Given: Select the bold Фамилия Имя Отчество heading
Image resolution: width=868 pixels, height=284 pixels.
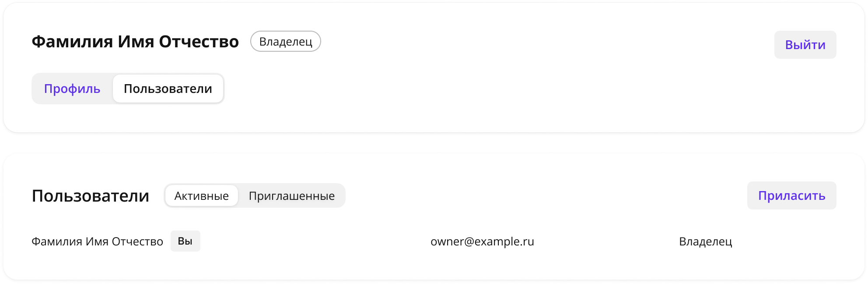Looking at the screenshot, I should (x=135, y=42).
